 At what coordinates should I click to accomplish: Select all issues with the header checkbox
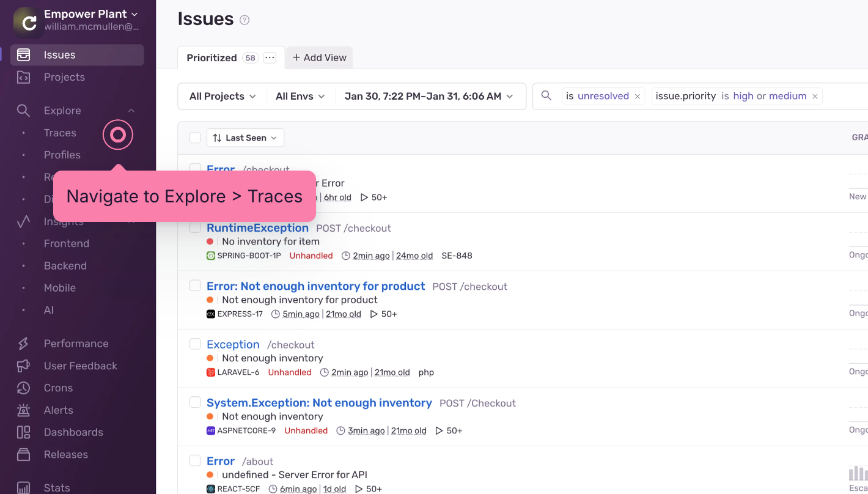(195, 138)
